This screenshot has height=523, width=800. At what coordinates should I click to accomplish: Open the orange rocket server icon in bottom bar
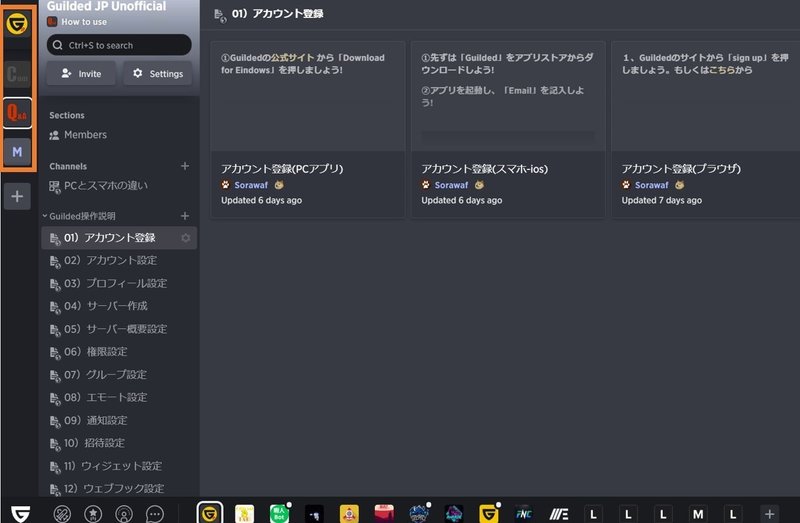click(x=349, y=513)
